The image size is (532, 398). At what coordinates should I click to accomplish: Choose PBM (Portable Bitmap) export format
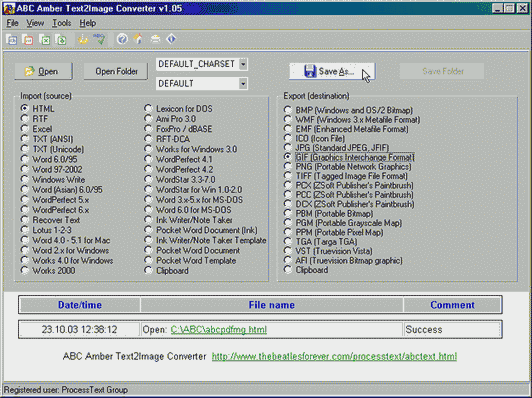[x=329, y=213]
